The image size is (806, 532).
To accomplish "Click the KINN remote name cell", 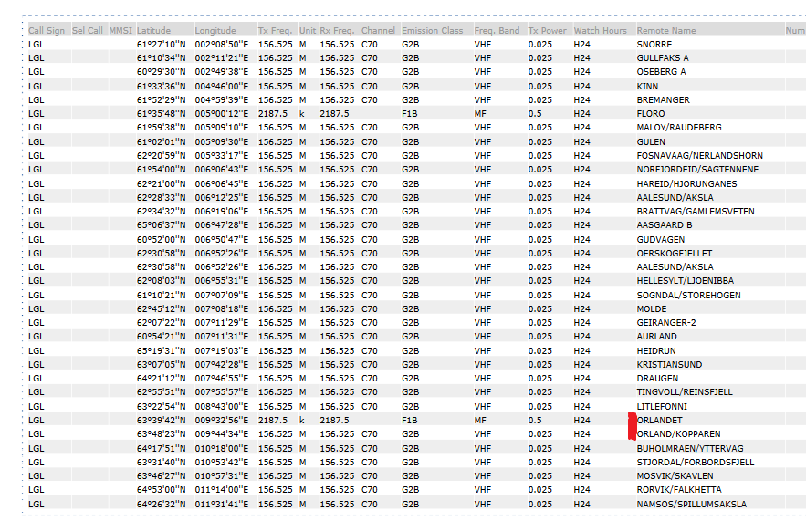I will point(647,86).
